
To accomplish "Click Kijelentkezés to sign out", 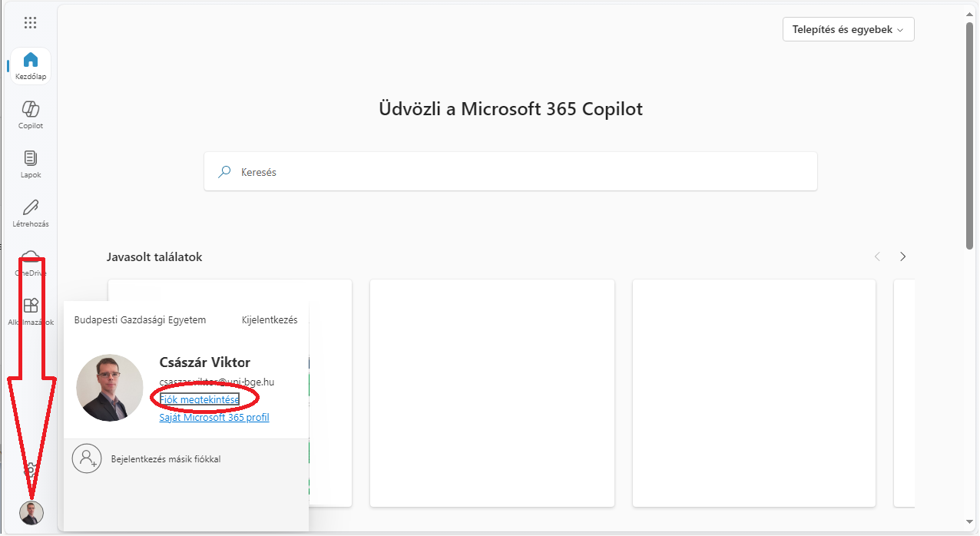I will click(270, 320).
